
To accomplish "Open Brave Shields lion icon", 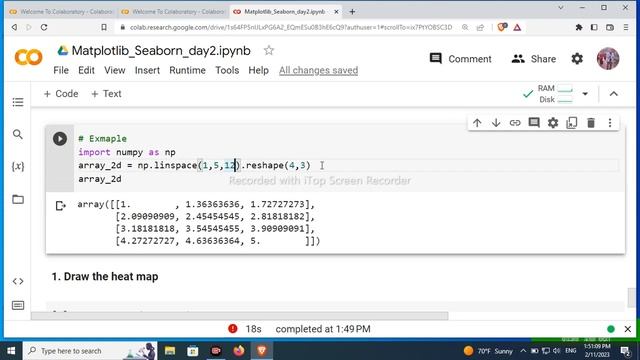I will (x=502, y=27).
